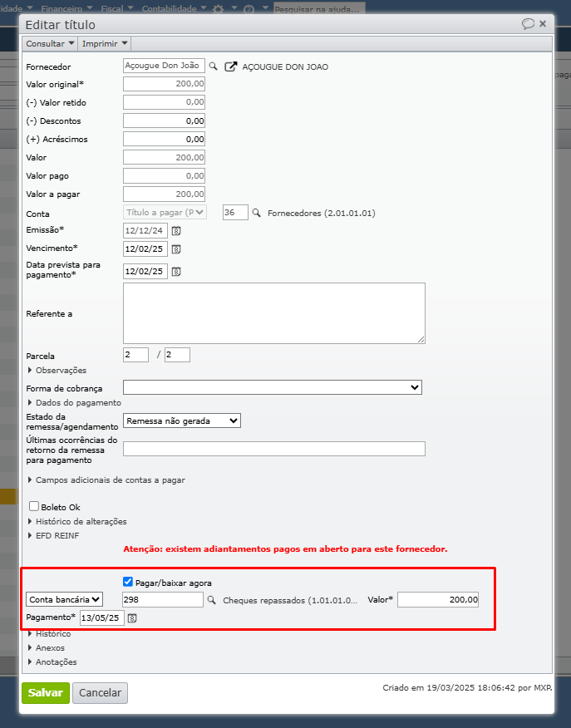The width and height of the screenshot is (571, 728).
Task: Expand the Anexos section
Action: pyautogui.click(x=46, y=648)
